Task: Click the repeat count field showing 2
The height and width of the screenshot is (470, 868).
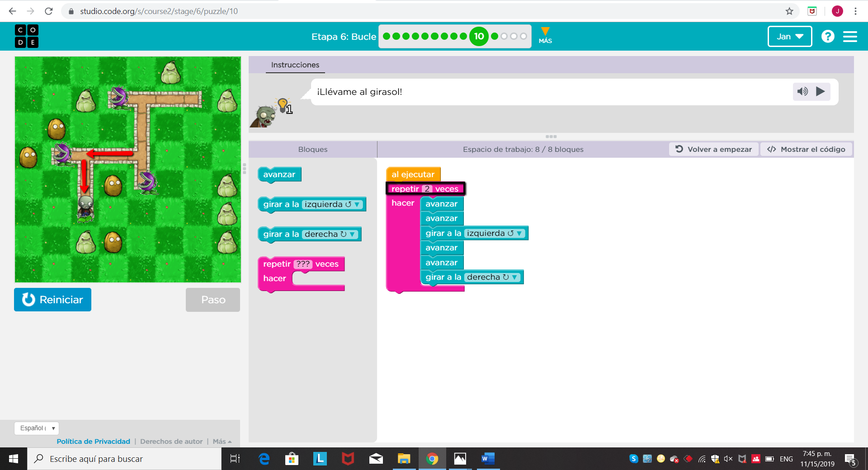Action: [427, 189]
